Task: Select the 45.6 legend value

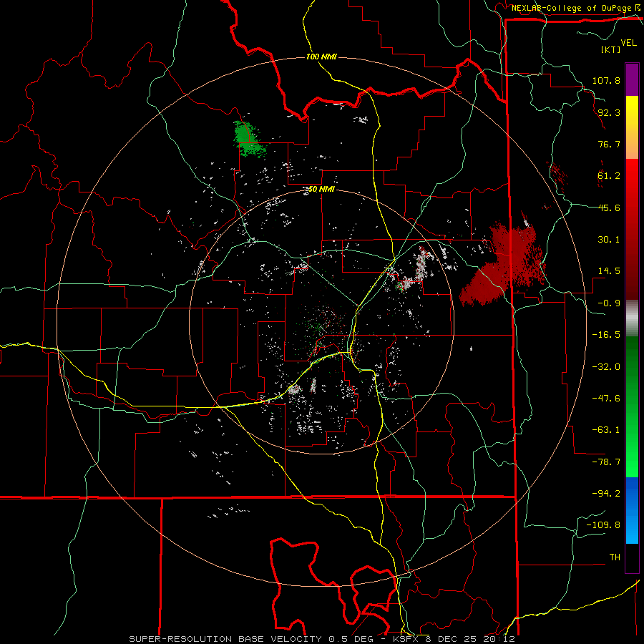Action: click(609, 208)
